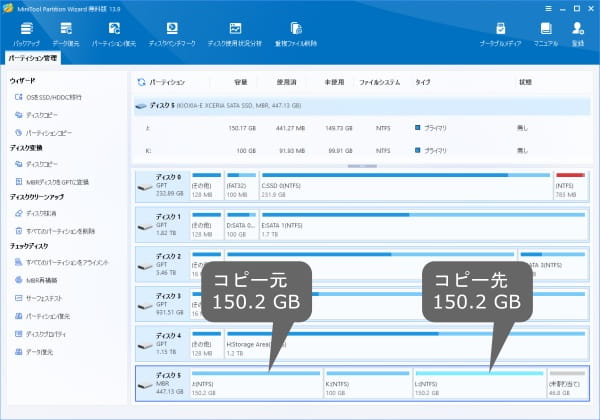Click the 使用済 column header

[287, 82]
